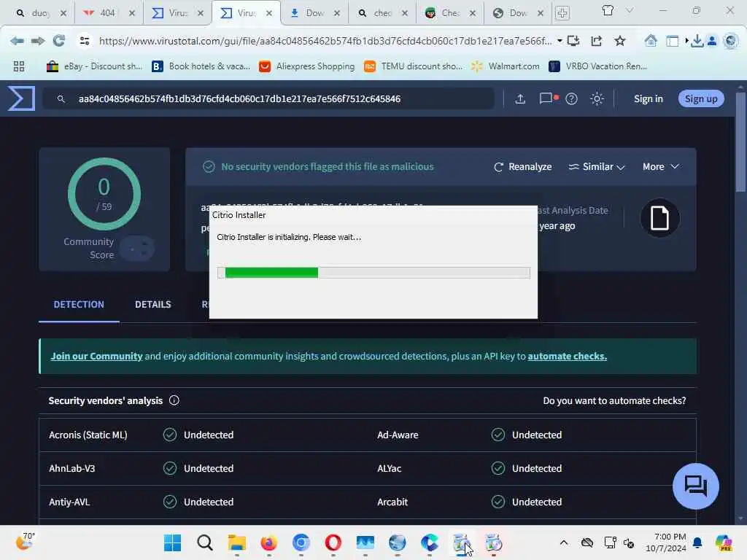This screenshot has height=560, width=747.
Task: Click the browser home icon
Action: [651, 41]
